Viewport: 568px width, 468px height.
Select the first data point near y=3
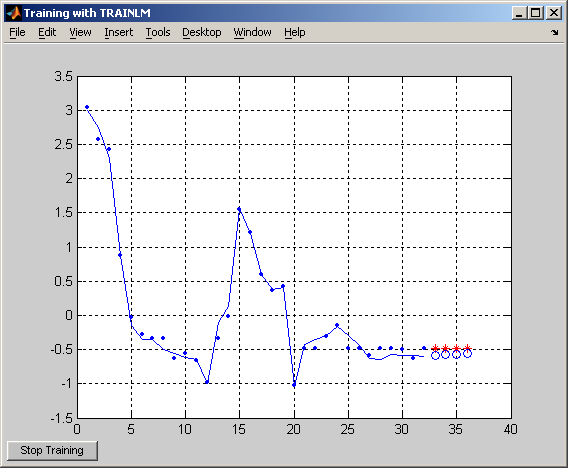[x=87, y=107]
